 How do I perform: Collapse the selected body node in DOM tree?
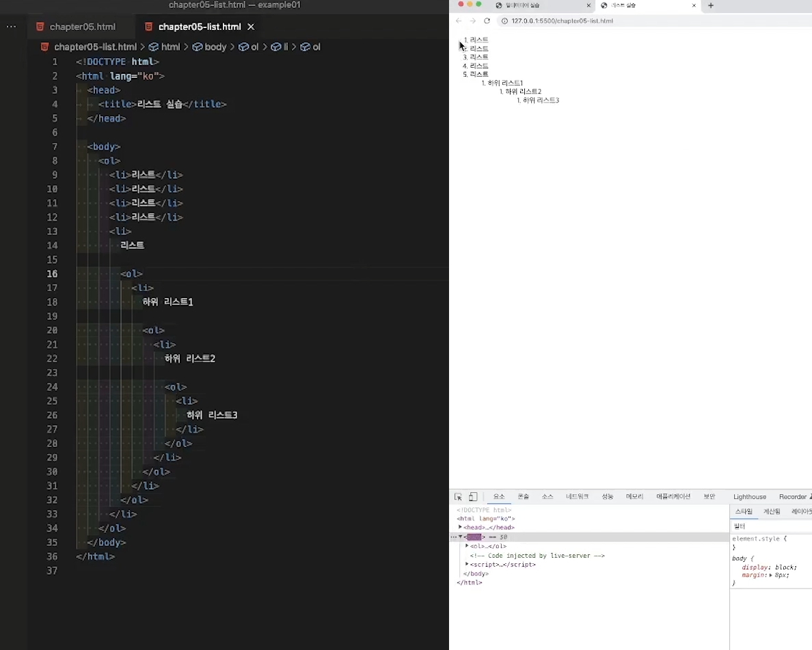(x=461, y=537)
